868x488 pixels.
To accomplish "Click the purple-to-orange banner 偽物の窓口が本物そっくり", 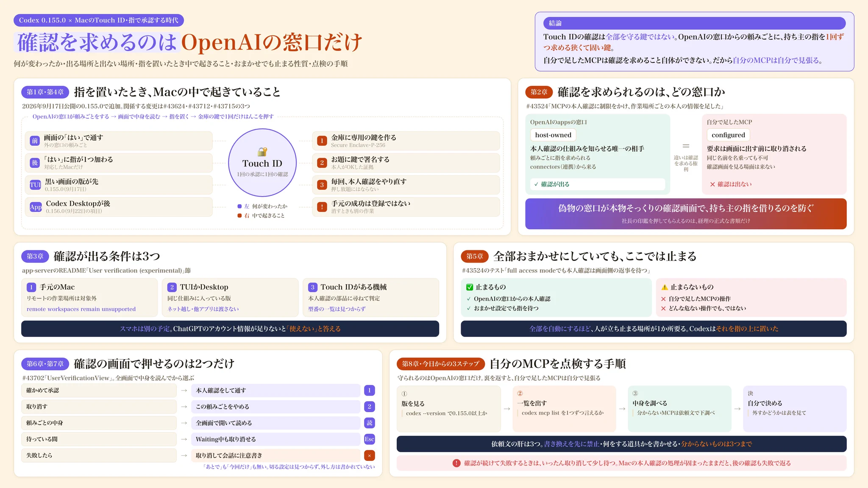I will pos(686,214).
